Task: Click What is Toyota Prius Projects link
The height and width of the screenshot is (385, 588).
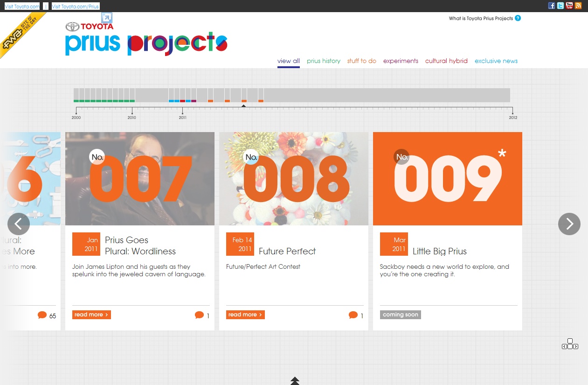Action: (481, 19)
